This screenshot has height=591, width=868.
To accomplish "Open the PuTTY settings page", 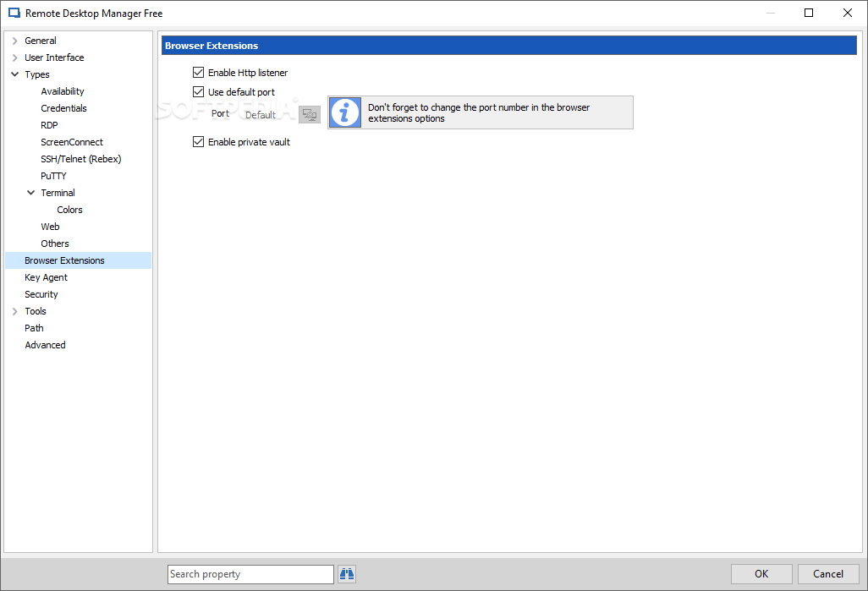I will [x=53, y=176].
